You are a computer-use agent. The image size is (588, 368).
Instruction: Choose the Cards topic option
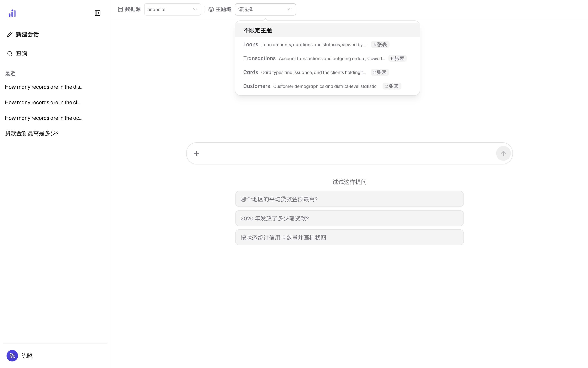(x=327, y=72)
